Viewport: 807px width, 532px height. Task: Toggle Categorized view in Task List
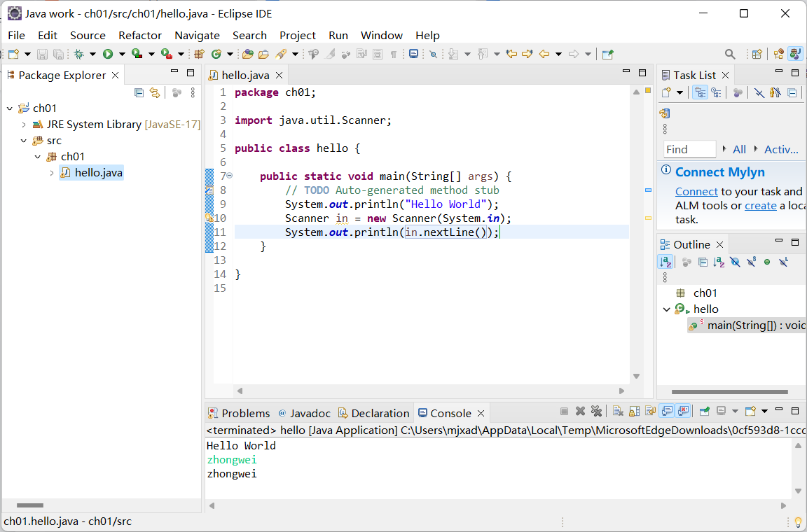pos(700,92)
